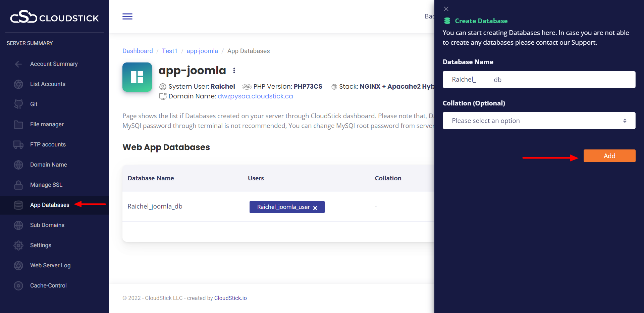Open Web Server Log menu item
644x313 pixels.
(x=50, y=265)
